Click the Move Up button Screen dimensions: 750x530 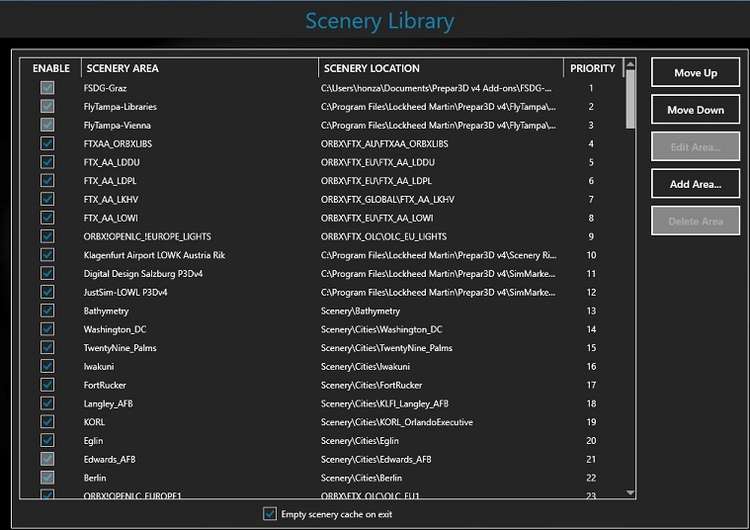pyautogui.click(x=695, y=73)
